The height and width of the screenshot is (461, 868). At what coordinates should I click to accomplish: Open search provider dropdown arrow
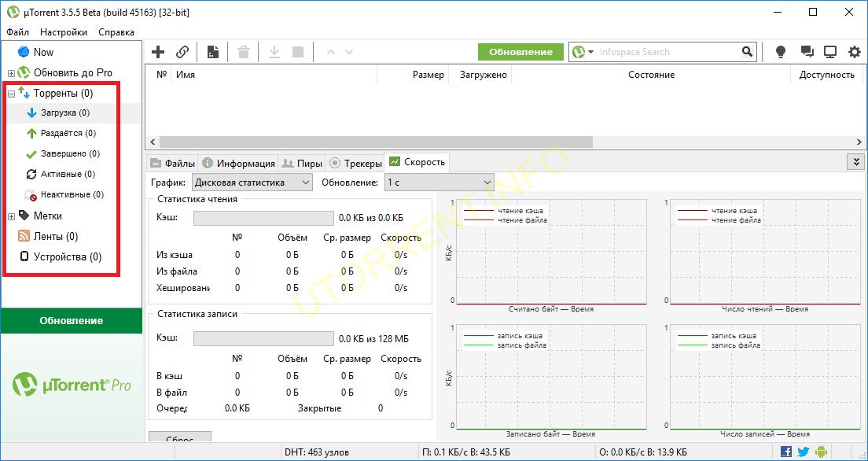(x=590, y=52)
